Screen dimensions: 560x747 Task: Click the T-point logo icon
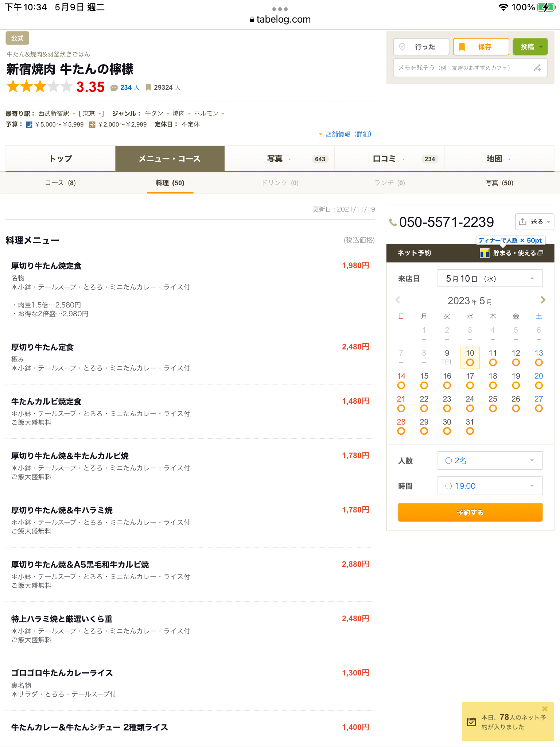click(484, 253)
